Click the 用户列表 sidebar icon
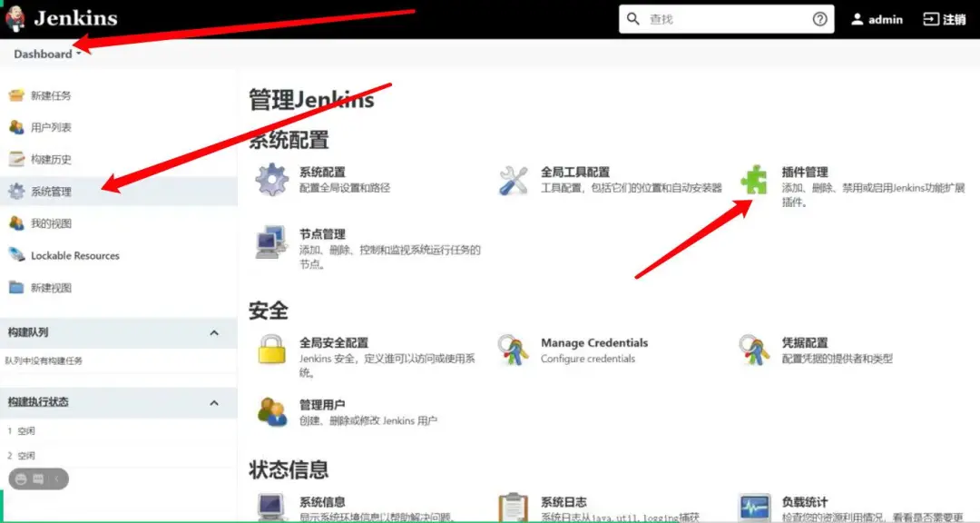Screen dimensions: 980x523 coord(16,127)
